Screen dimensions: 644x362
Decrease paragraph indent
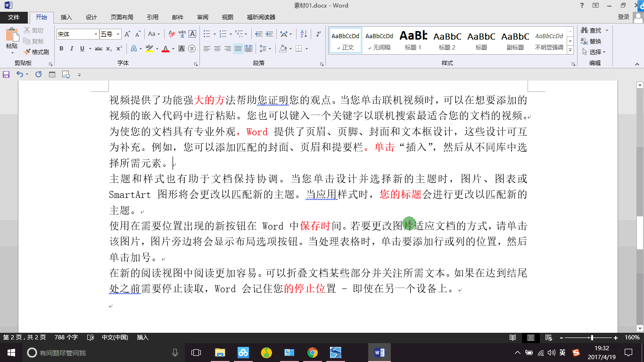pyautogui.click(x=258, y=34)
